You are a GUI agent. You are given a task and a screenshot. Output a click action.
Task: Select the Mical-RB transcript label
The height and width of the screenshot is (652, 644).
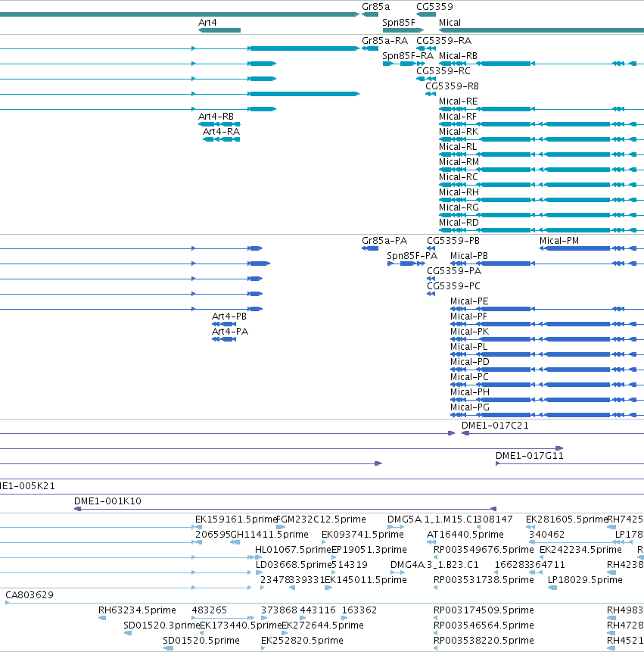[x=458, y=56]
